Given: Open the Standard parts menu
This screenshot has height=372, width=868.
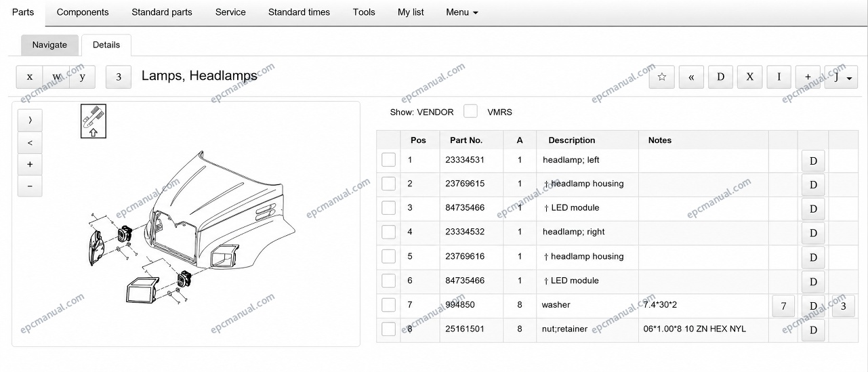Looking at the screenshot, I should pos(162,12).
